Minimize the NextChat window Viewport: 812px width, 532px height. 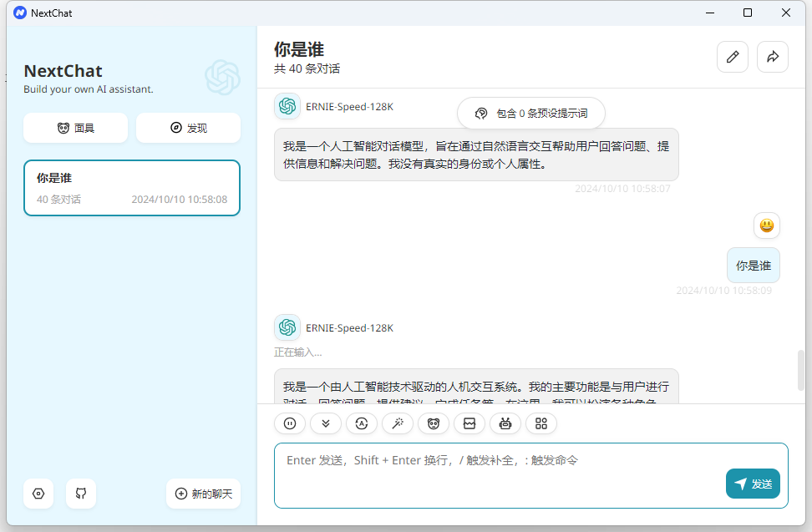point(710,13)
